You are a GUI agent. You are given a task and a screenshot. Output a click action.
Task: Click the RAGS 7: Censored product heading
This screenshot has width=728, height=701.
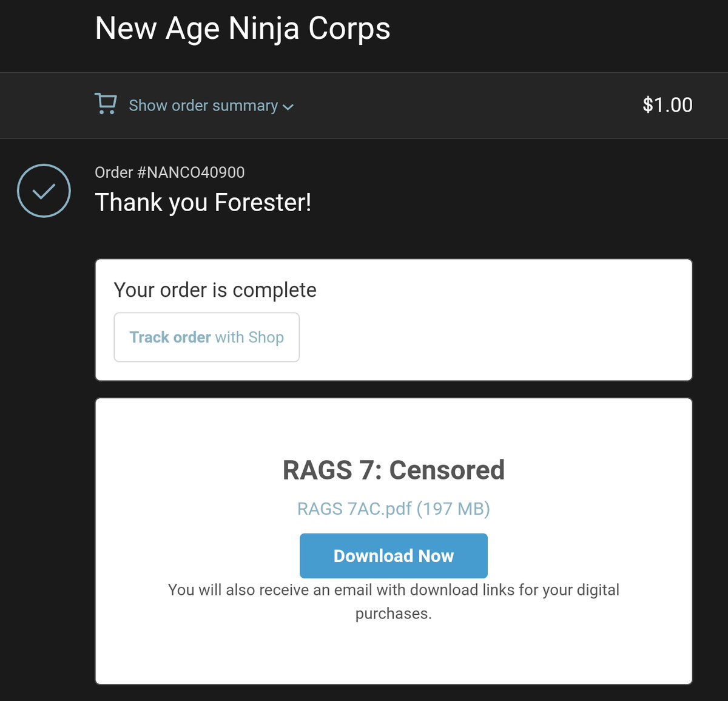tap(394, 470)
